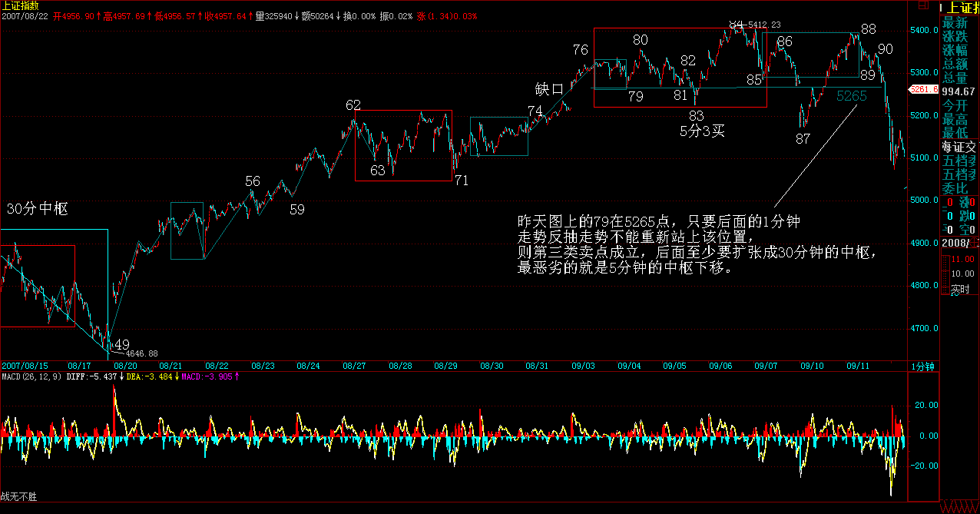This screenshot has height=514, width=980.
Task: Click the red zigzag icon at bottom-right corner
Action: [959, 508]
